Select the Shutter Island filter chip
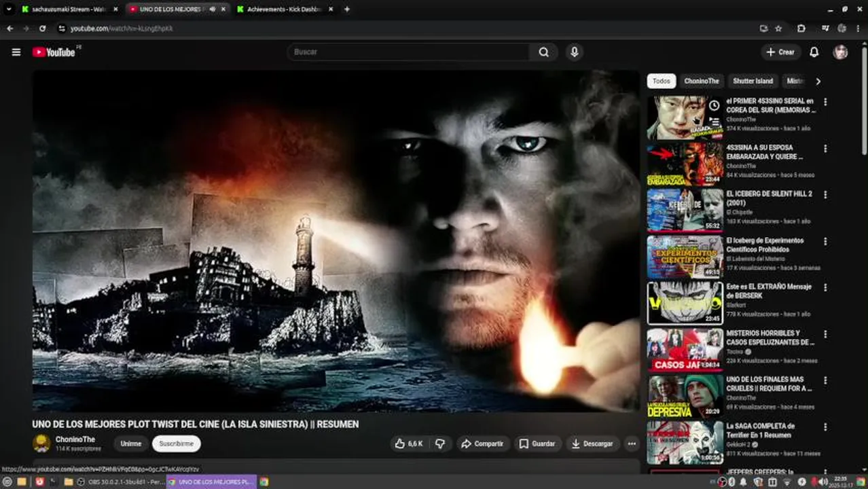The height and width of the screenshot is (489, 868). [753, 81]
